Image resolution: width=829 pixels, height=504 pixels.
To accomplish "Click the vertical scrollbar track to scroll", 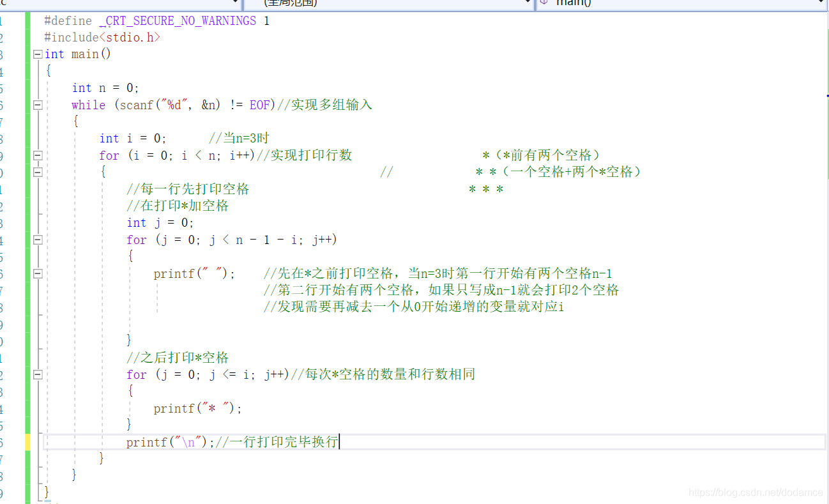I will coord(826,287).
